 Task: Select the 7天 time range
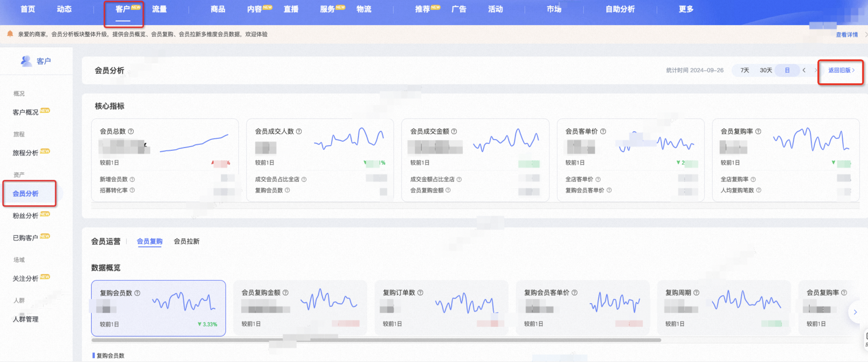click(x=745, y=70)
